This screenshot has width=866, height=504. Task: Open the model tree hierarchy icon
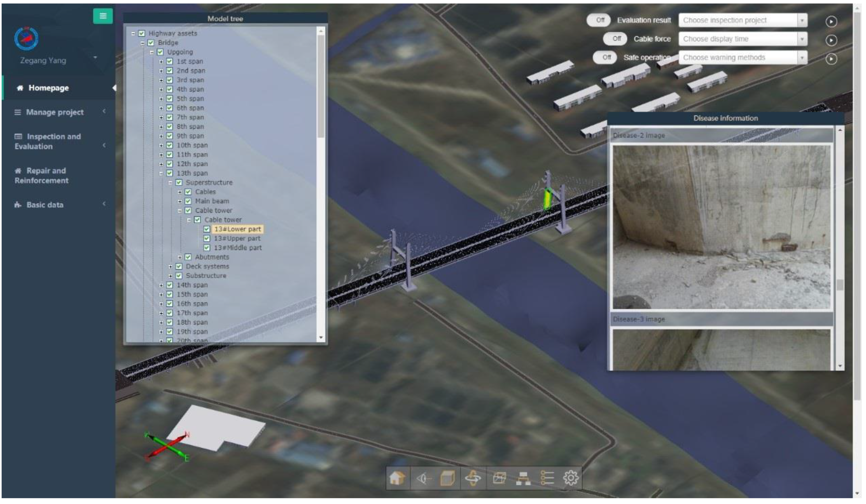coord(524,478)
